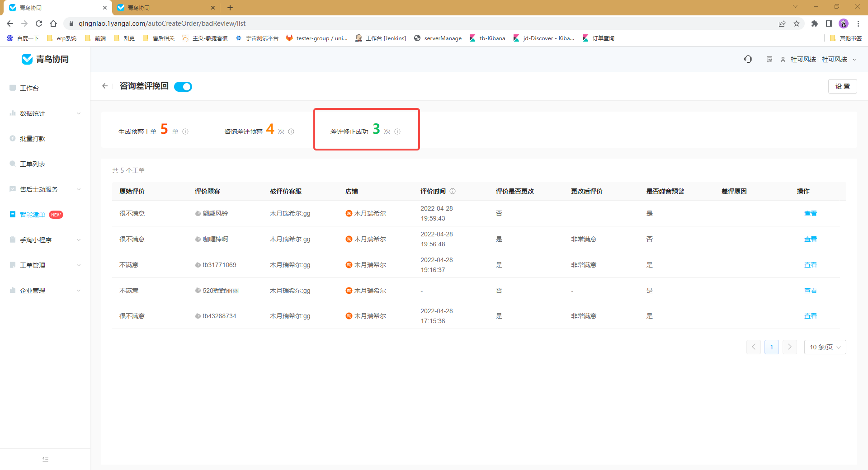
Task: Go to previous page in pagination
Action: pos(754,347)
